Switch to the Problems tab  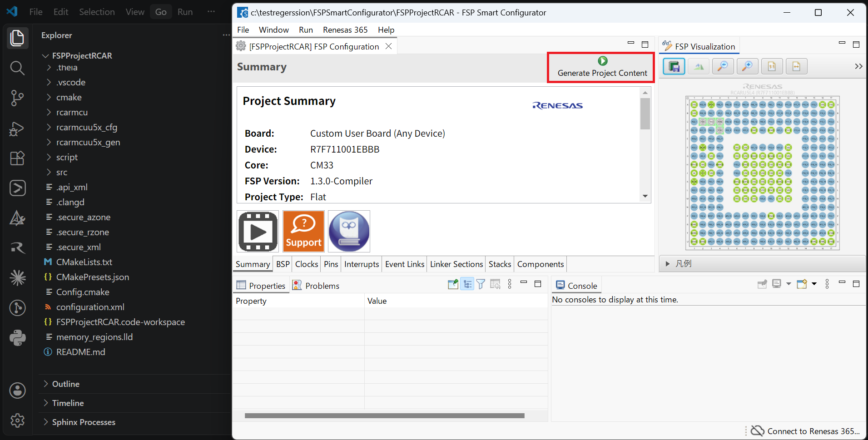coord(316,286)
